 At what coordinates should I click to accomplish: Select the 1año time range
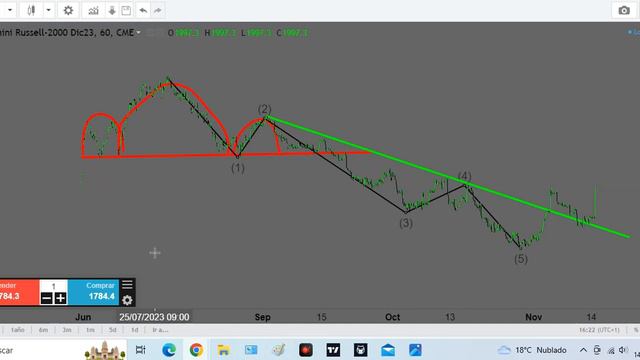18,330
